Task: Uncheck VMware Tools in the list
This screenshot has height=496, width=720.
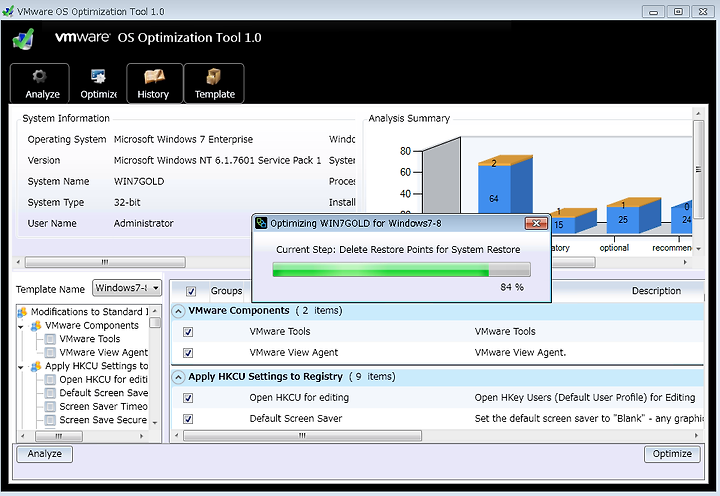Action: click(188, 332)
